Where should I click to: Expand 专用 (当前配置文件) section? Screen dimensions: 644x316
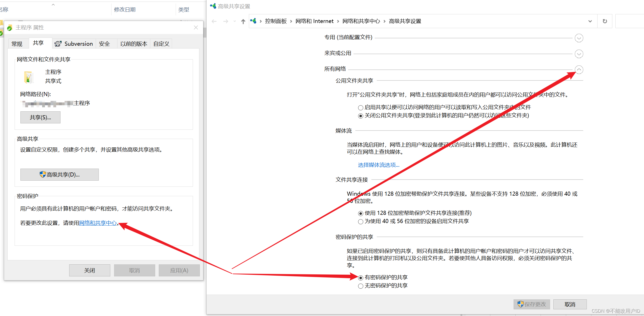(x=579, y=38)
